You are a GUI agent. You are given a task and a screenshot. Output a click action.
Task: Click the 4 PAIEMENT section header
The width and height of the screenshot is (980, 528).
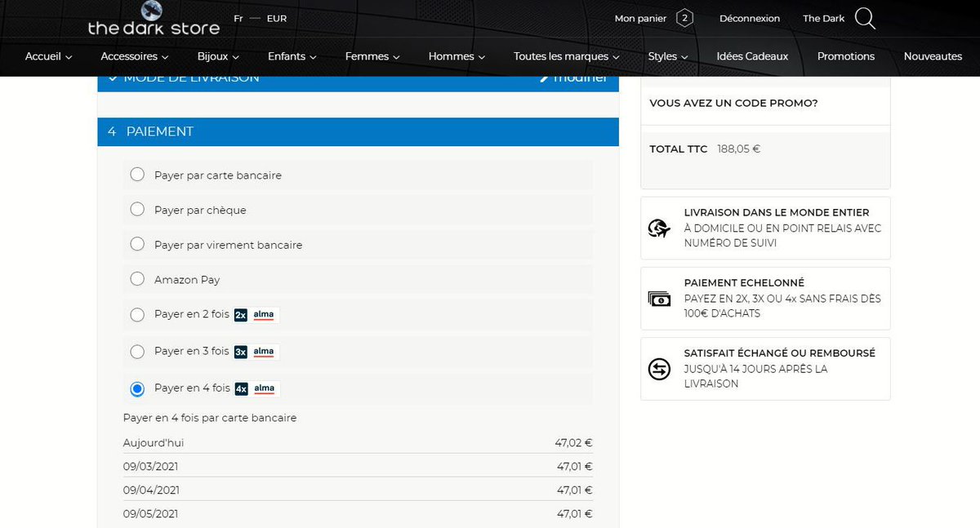(x=358, y=131)
